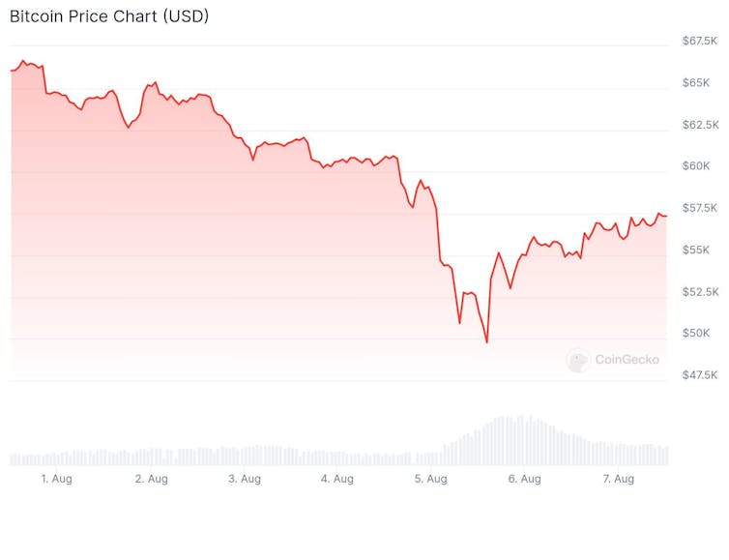The height and width of the screenshot is (560, 729).
Task: Click the $60K price axis label
Action: (x=696, y=166)
